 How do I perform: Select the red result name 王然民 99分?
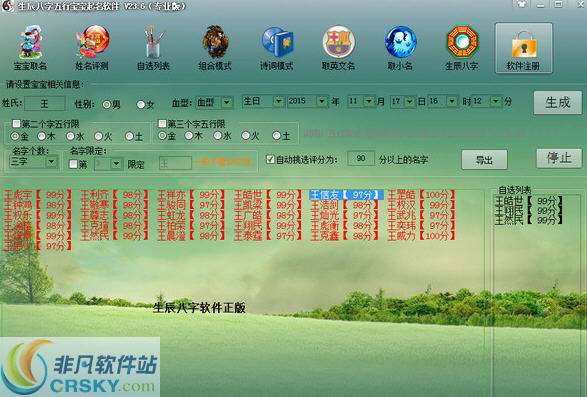(x=114, y=236)
